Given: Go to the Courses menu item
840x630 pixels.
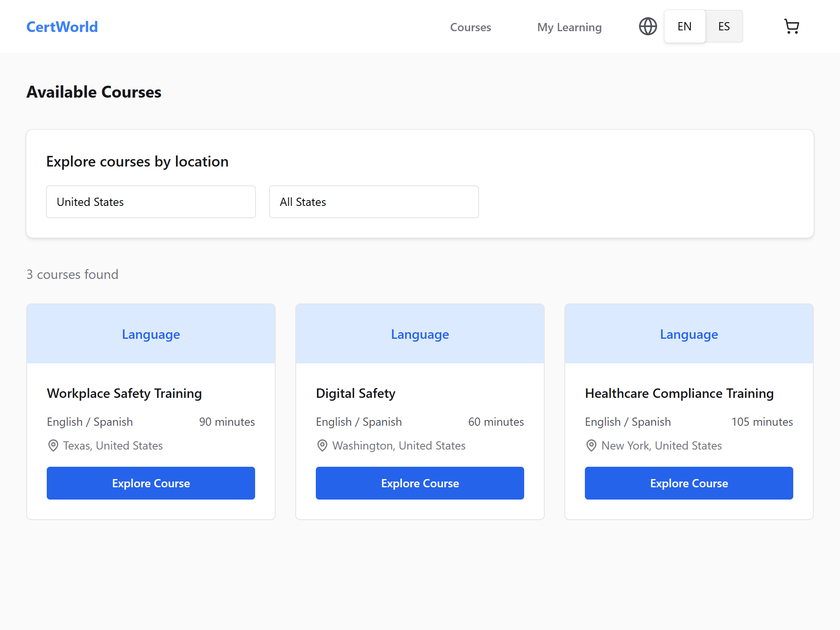Looking at the screenshot, I should 470,27.
